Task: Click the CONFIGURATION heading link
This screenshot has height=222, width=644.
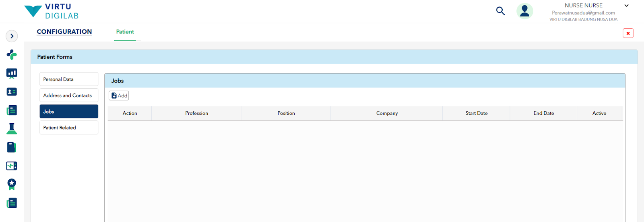Action: (64, 32)
